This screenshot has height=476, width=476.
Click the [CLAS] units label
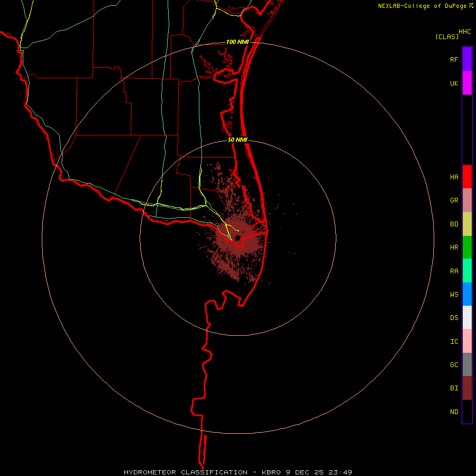[x=447, y=36]
